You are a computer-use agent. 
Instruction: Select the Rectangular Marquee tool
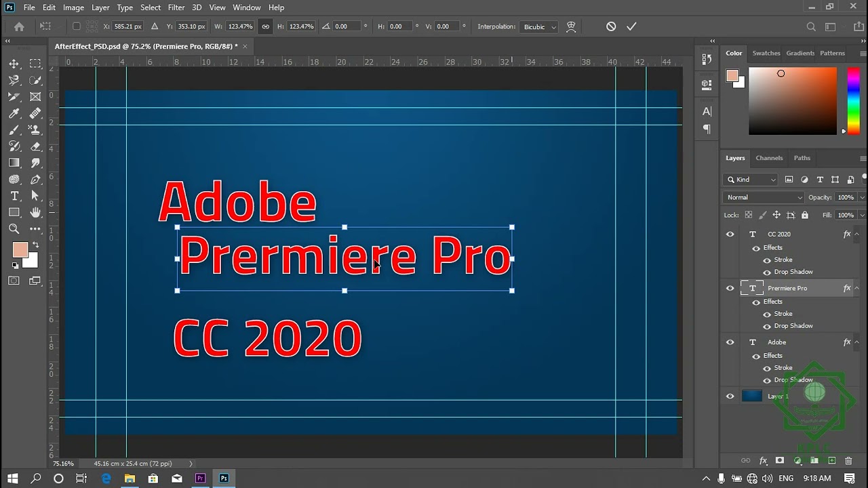pos(35,64)
